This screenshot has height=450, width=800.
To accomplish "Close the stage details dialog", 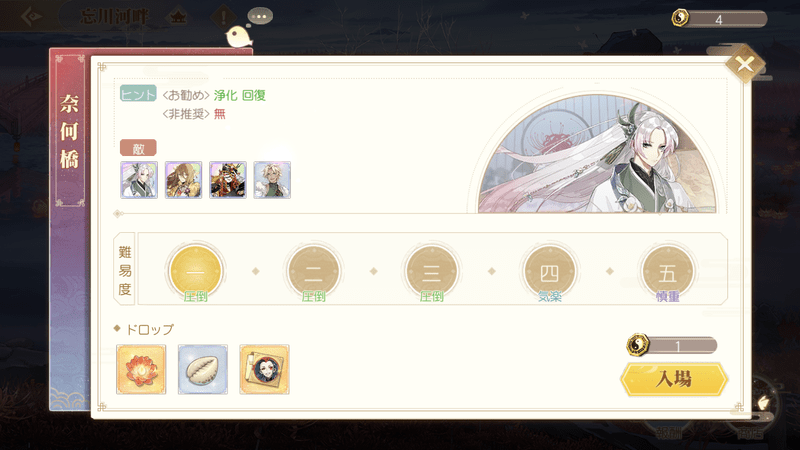I will 745,64.
